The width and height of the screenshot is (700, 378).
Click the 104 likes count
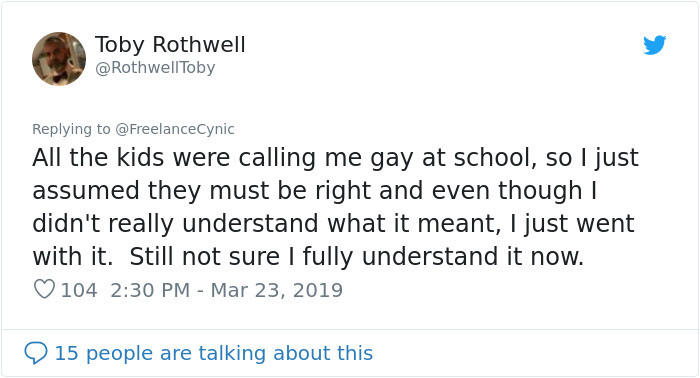pos(79,290)
